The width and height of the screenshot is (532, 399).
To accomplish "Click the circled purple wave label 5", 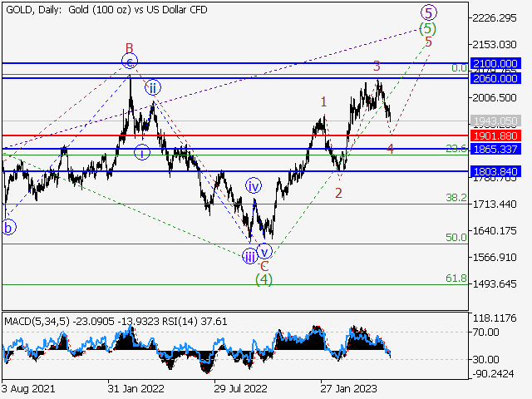I will click(x=429, y=13).
